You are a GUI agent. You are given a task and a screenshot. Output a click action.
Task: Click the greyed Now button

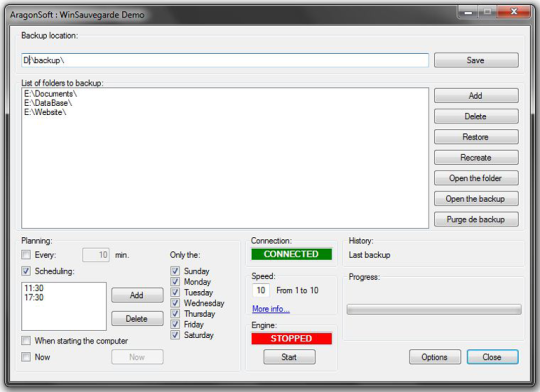click(137, 357)
